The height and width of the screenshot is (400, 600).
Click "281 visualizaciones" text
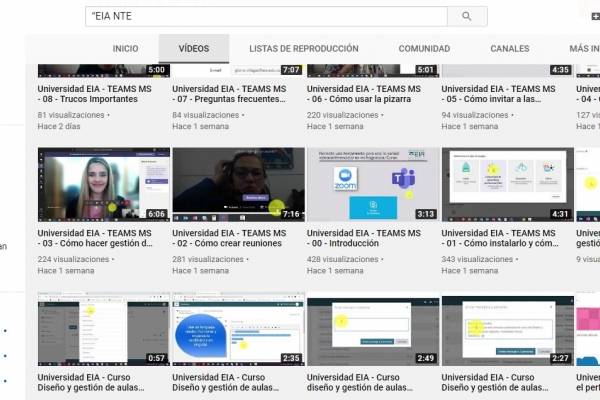point(208,259)
